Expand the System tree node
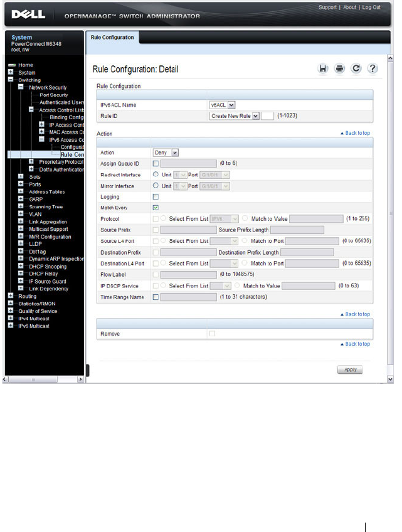The image size is (402, 532). (11, 72)
